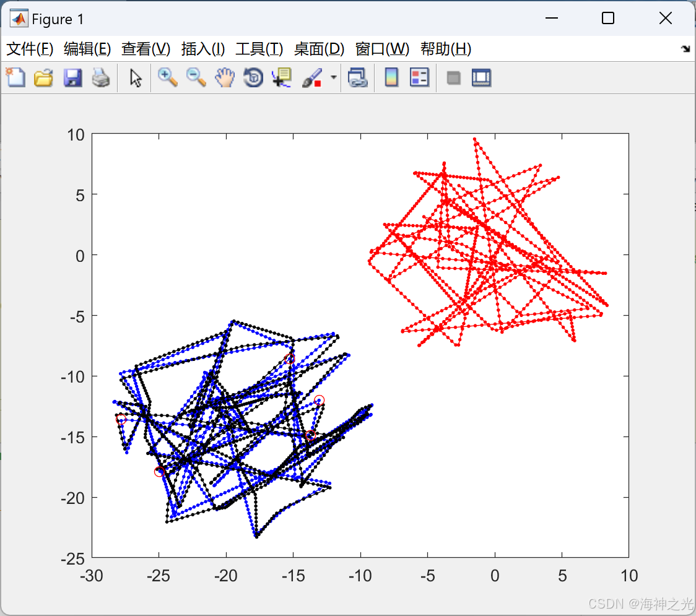
Task: Click the Hide Plot Tools icon
Action: pos(453,78)
